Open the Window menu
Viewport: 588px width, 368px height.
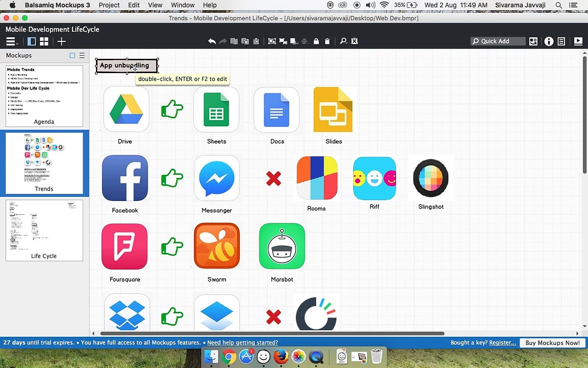[x=183, y=5]
